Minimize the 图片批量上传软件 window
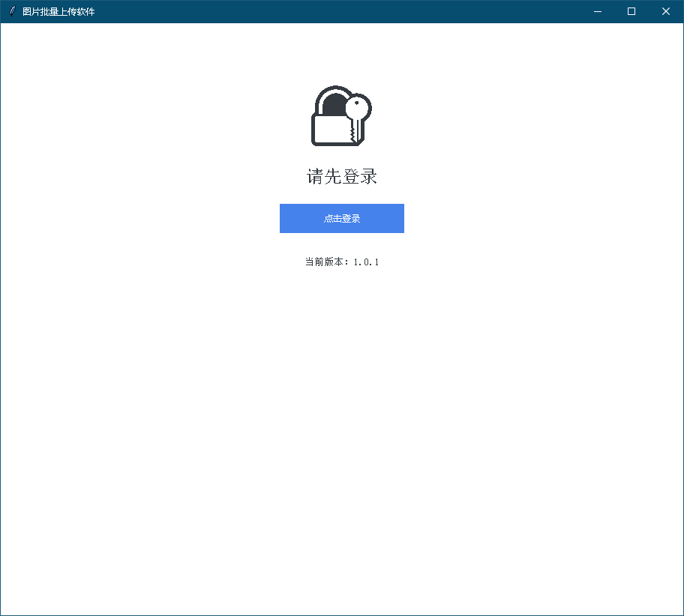Screen dimensions: 684x616 [x=598, y=11]
